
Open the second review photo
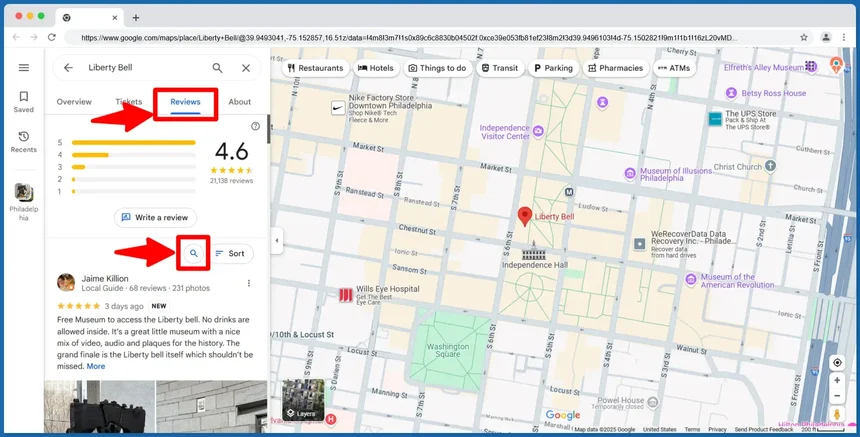(212, 406)
